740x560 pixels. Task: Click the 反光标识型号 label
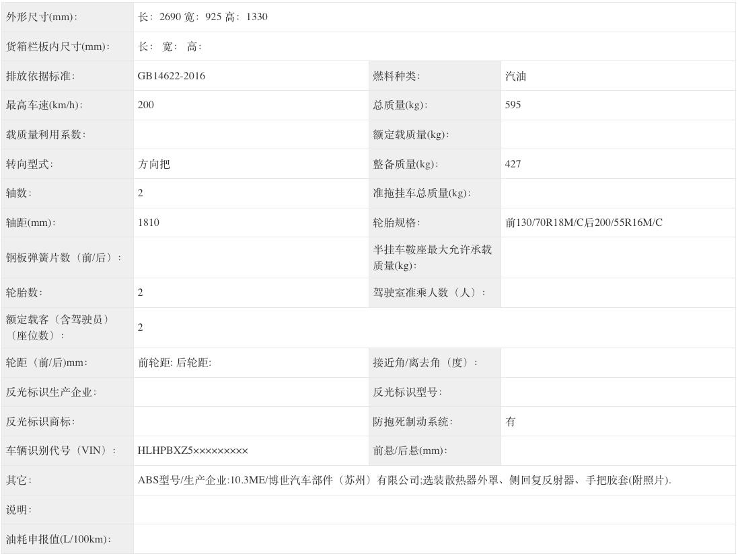[407, 393]
